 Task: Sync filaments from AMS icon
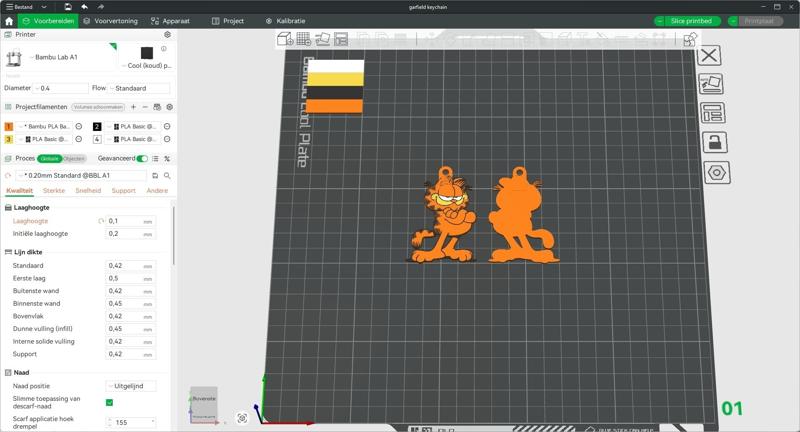(x=157, y=107)
